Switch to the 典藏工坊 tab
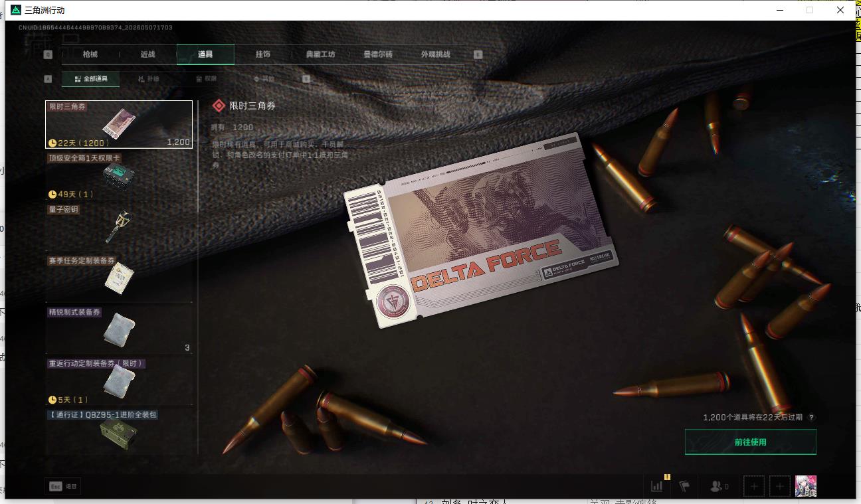 (x=321, y=54)
